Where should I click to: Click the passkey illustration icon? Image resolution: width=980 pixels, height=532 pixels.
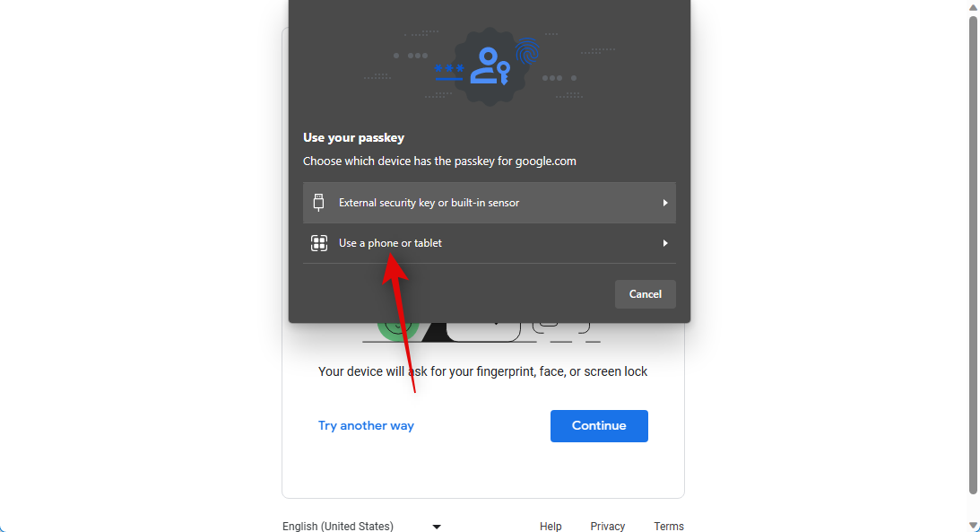(490, 66)
